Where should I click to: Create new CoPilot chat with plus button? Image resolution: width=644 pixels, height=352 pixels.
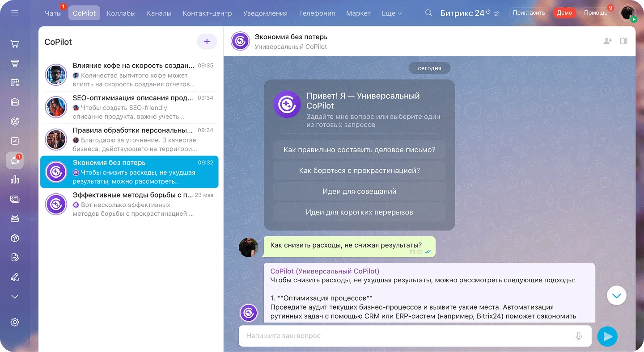tap(207, 42)
